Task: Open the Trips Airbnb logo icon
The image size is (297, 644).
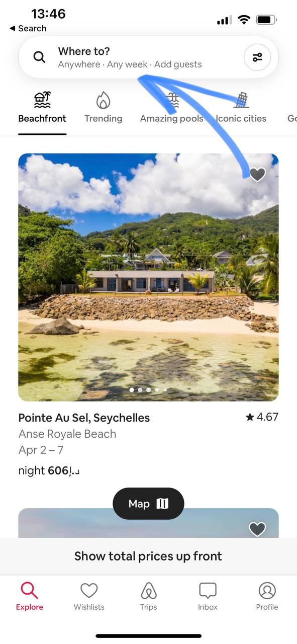Action: coord(148,590)
